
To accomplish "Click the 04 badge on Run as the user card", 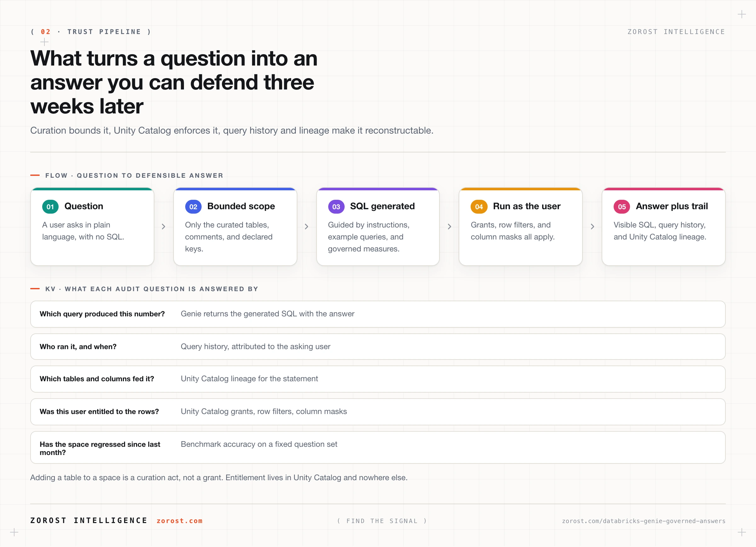I will 479,207.
